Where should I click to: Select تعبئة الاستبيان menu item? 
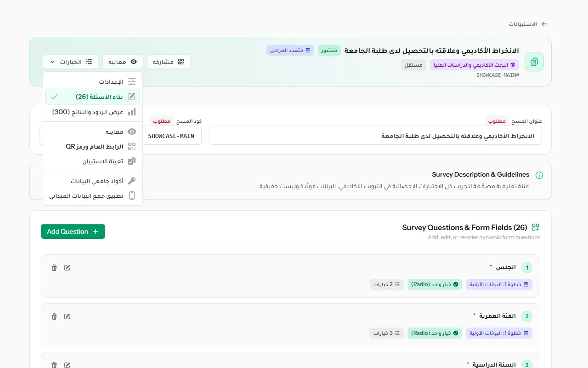coord(93,161)
